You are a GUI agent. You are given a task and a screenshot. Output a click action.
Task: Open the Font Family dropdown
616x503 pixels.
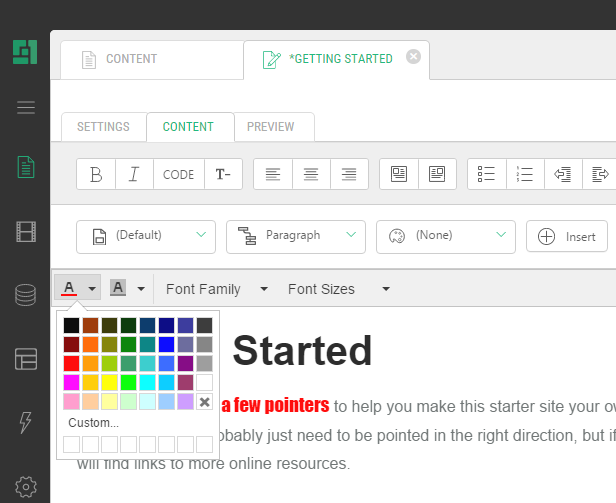[217, 289]
